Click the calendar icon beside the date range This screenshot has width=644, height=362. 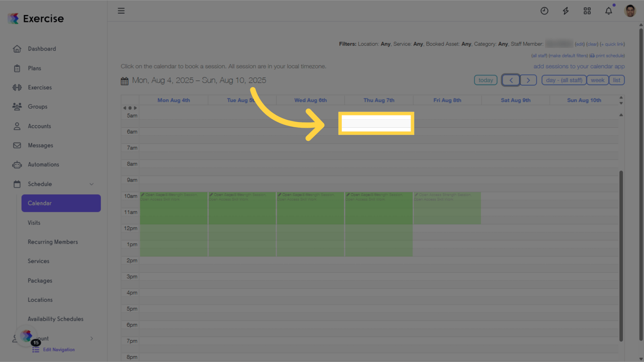tap(124, 80)
